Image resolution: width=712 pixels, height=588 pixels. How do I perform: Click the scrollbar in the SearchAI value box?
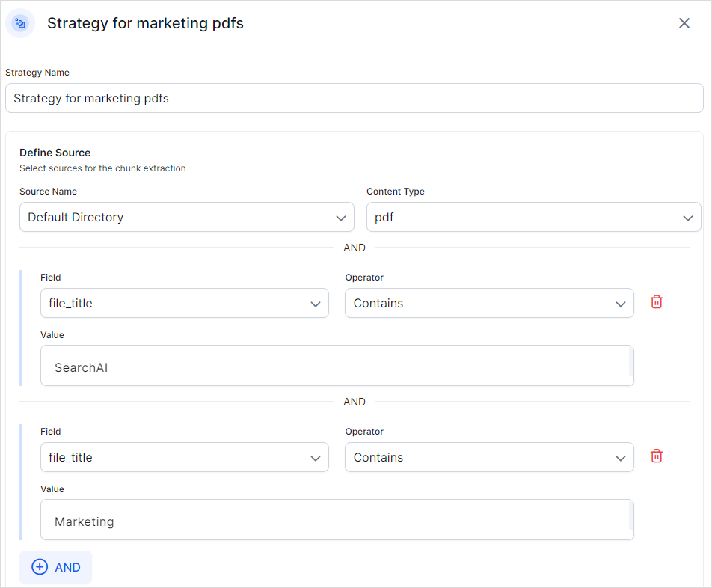pyautogui.click(x=631, y=363)
